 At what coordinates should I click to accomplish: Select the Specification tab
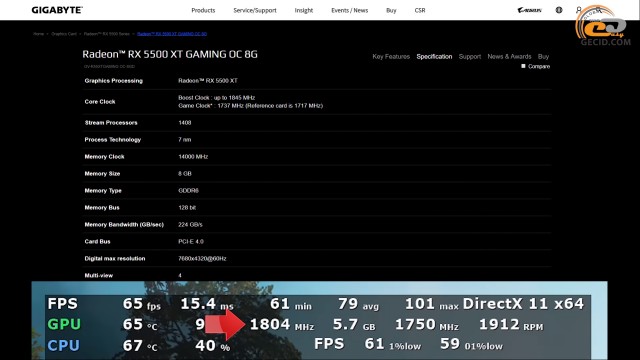coord(434,56)
